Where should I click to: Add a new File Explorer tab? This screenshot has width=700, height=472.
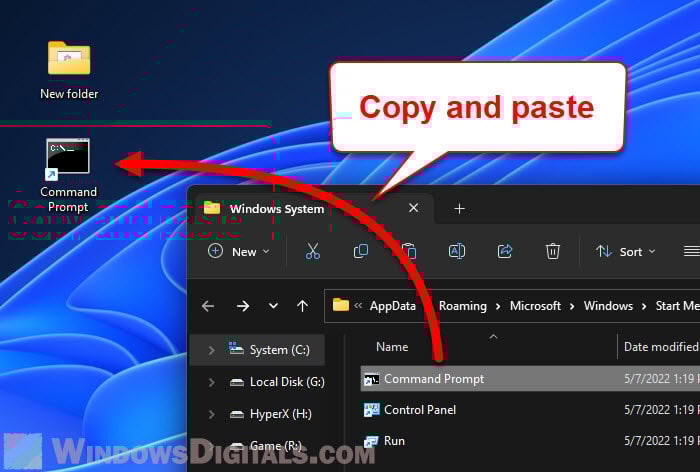(459, 209)
